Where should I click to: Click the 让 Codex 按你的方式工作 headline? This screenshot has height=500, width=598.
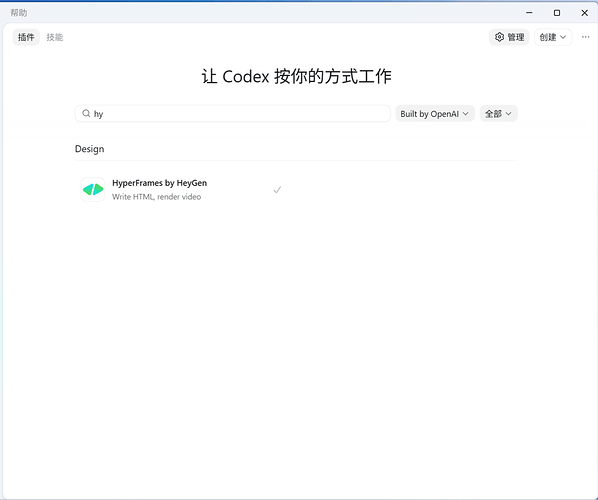point(296,76)
